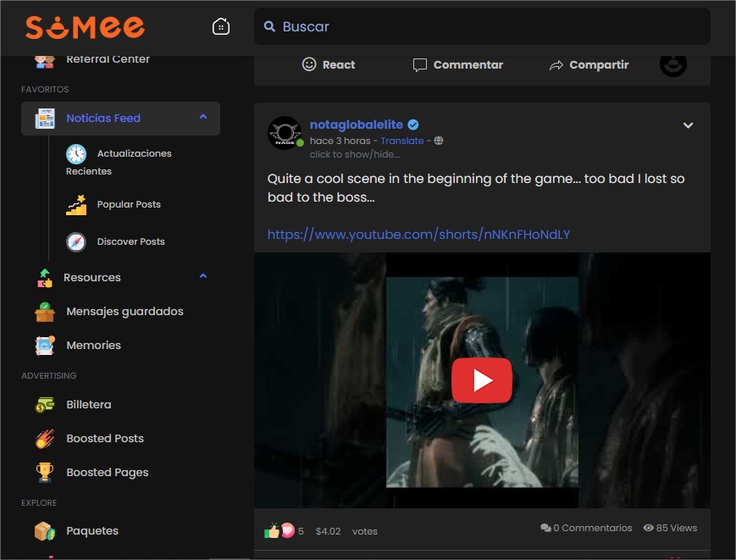
Task: Click the React smiley icon
Action: coord(309,64)
